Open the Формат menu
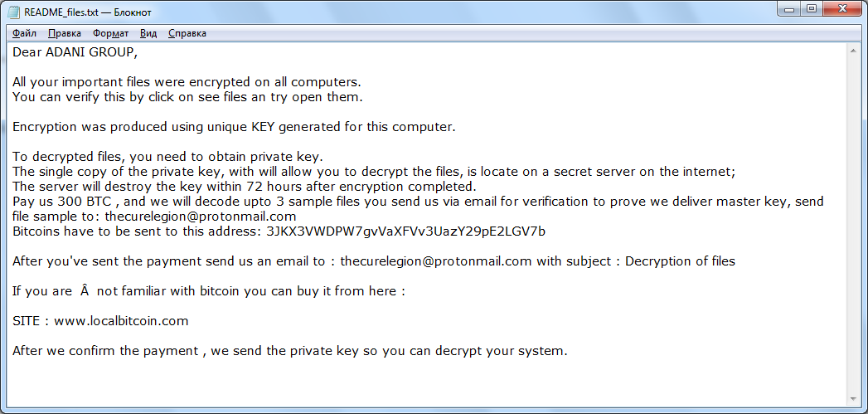Viewport: 868px width, 414px height. point(110,33)
